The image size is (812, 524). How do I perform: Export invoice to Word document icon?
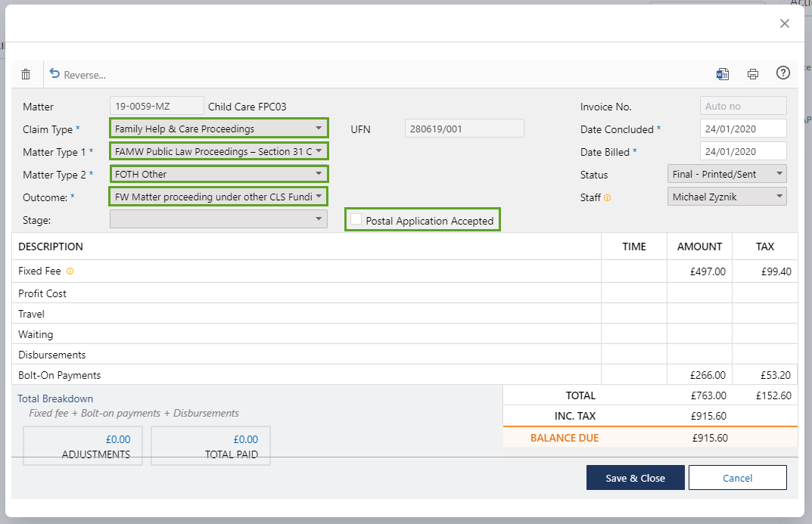[722, 74]
